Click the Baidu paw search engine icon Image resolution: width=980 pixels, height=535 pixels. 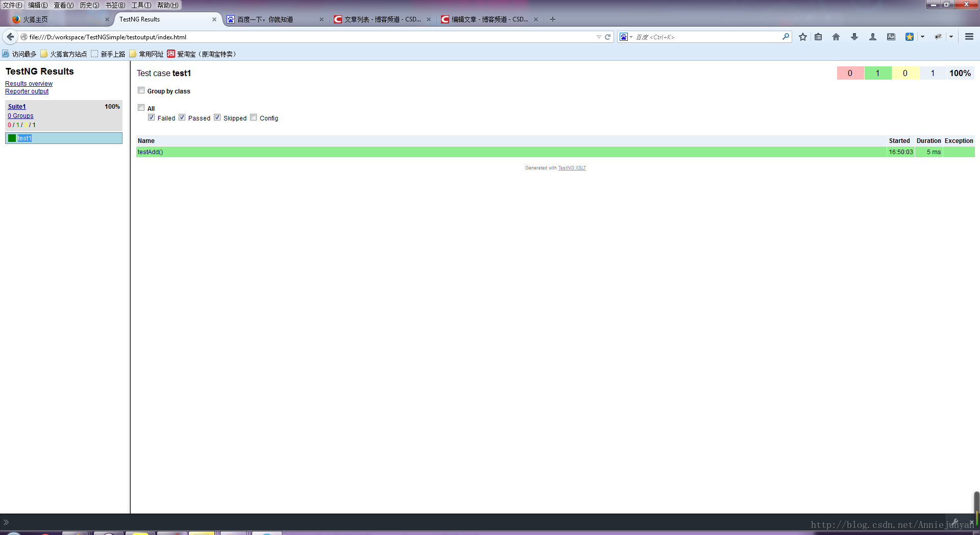[624, 37]
